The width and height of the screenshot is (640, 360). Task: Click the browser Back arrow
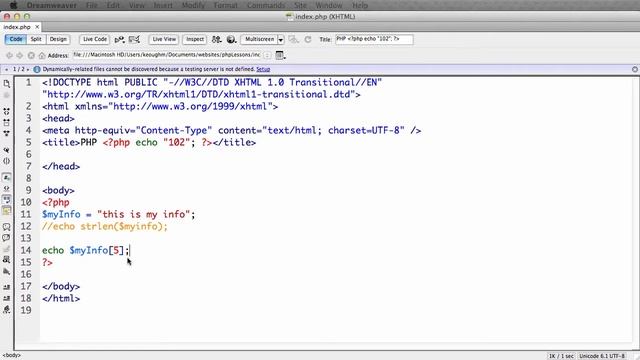9,55
